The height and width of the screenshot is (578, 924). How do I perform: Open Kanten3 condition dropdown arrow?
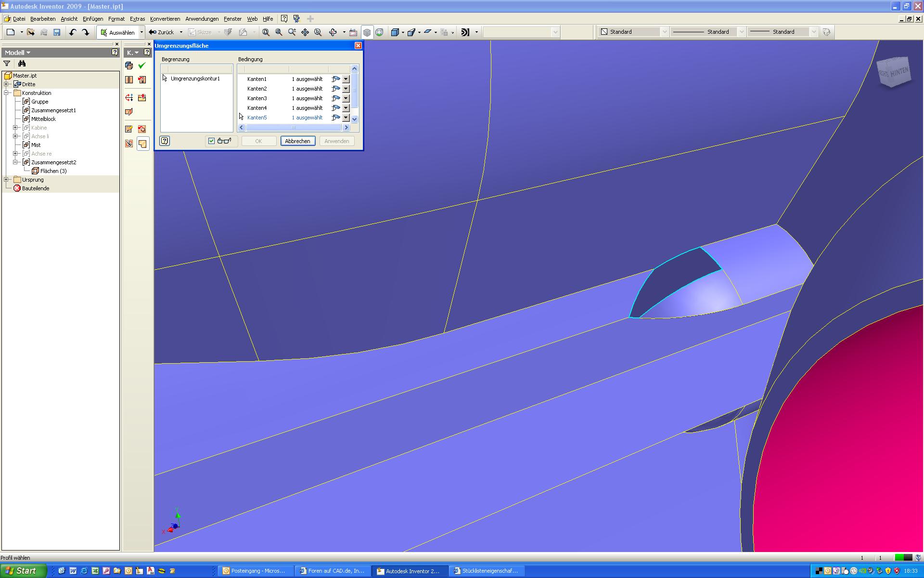click(x=346, y=98)
